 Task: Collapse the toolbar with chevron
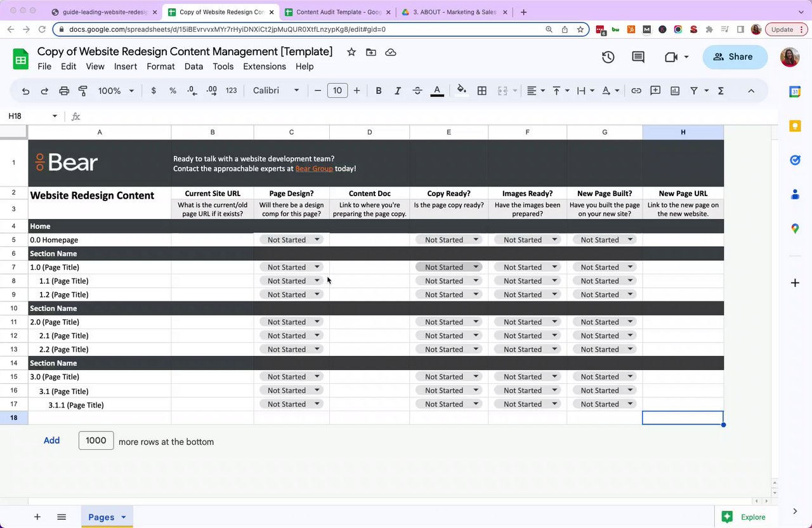pos(751,91)
